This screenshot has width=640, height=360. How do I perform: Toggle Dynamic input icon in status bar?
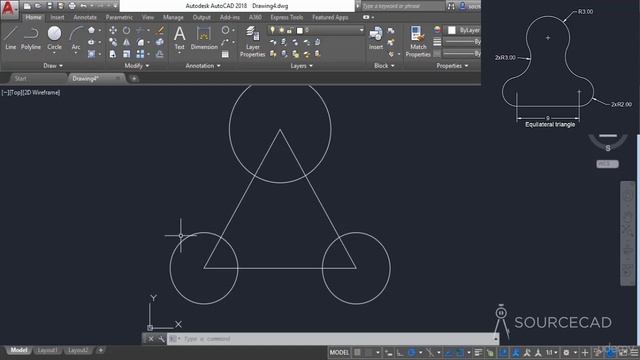[389, 352]
